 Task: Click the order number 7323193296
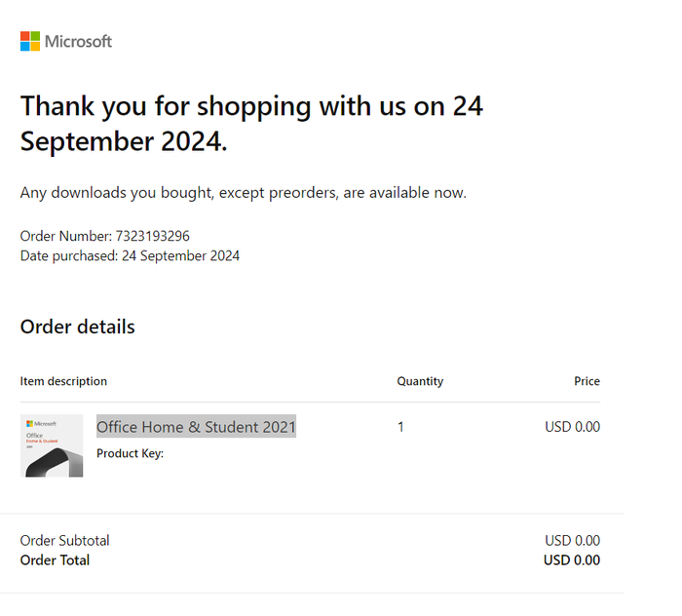tap(154, 236)
